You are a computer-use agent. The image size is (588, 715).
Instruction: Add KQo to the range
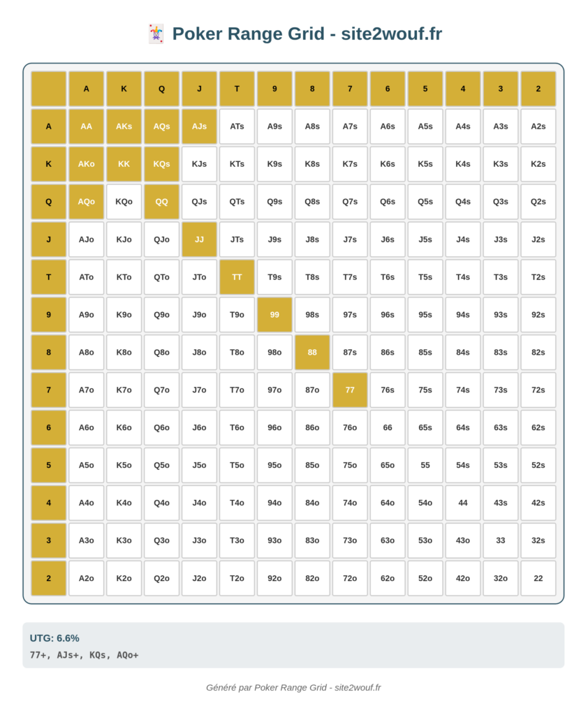pos(124,202)
